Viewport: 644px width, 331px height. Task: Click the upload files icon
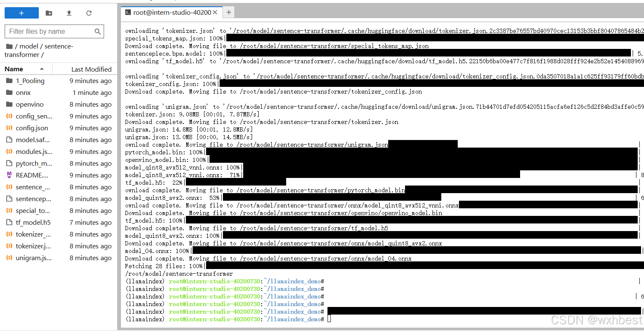tap(69, 13)
